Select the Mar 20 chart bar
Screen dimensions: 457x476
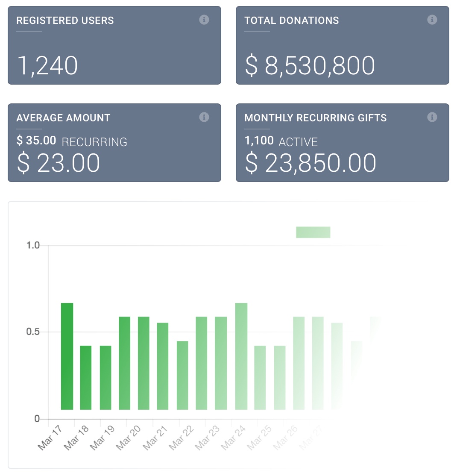click(125, 363)
